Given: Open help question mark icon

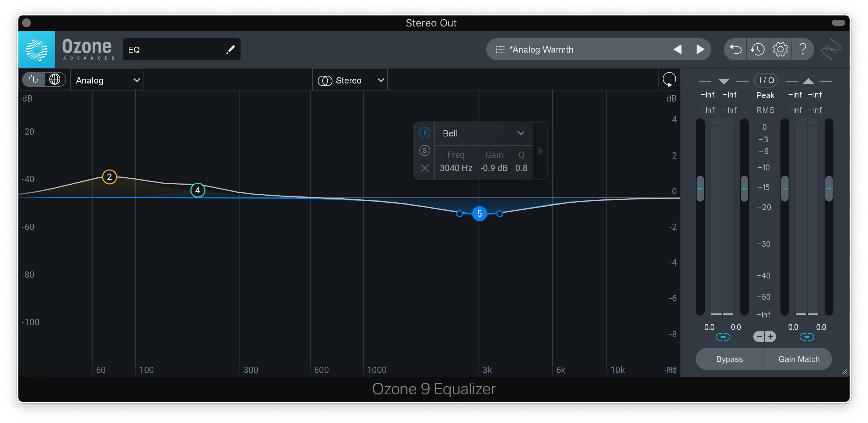Looking at the screenshot, I should pos(803,49).
